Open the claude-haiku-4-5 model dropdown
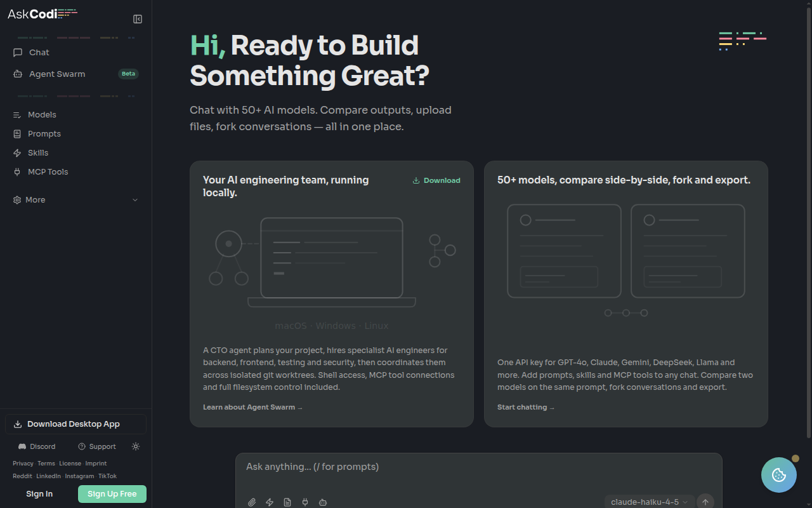 click(x=649, y=502)
